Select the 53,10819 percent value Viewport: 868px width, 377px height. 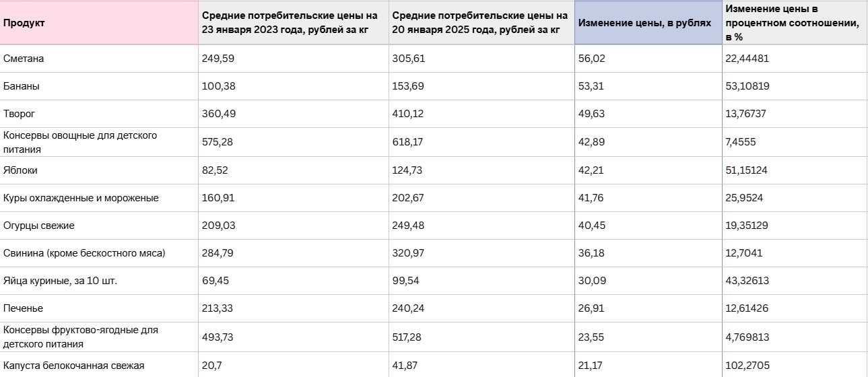coord(747,86)
